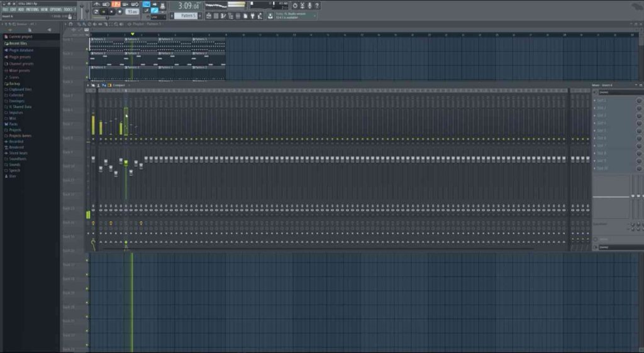This screenshot has height=353, width=644.
Task: Toggle mute LED on the master track
Action: [93, 139]
